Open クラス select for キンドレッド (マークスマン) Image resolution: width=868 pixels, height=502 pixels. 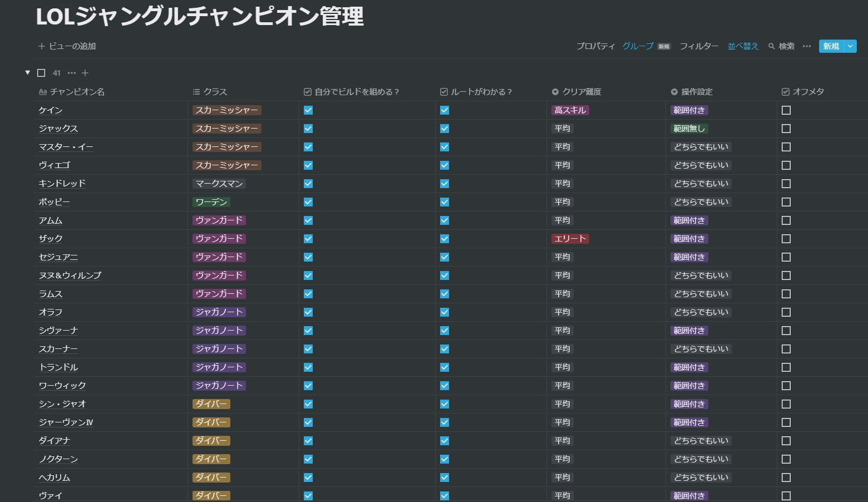click(x=219, y=184)
